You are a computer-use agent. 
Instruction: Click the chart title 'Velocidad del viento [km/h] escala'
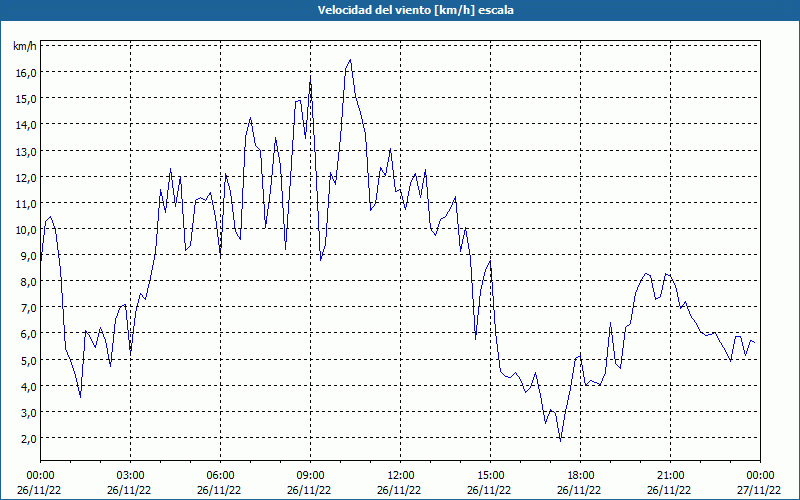(415, 10)
